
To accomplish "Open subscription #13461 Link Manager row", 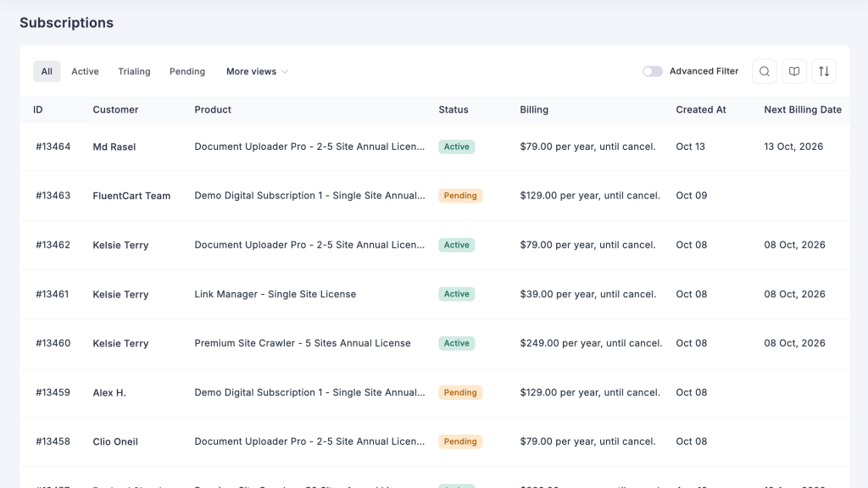I will [x=53, y=294].
